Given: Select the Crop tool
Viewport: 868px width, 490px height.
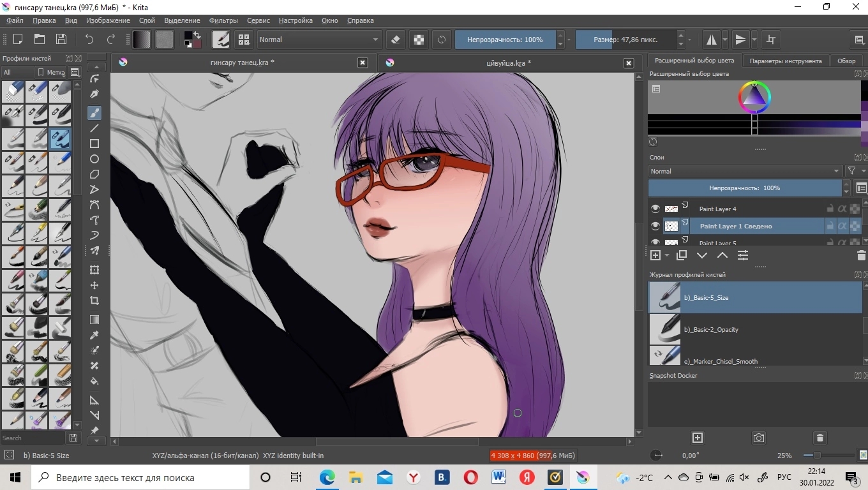Looking at the screenshot, I should pyautogui.click(x=94, y=301).
